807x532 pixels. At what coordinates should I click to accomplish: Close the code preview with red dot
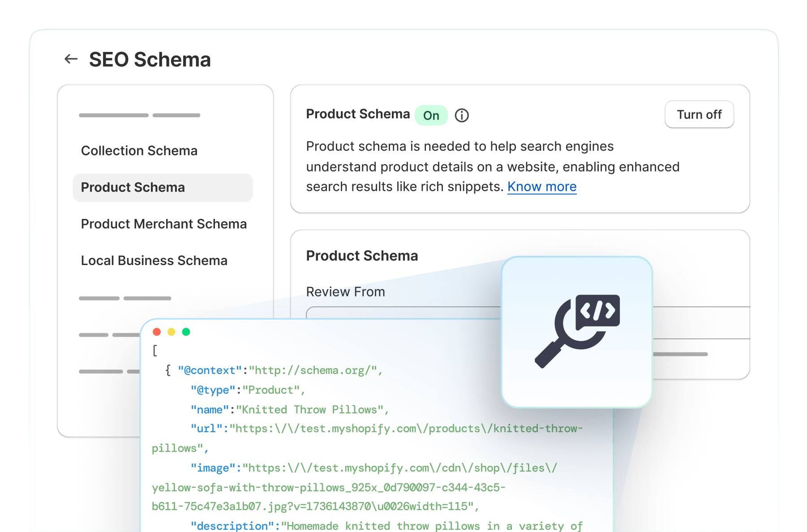[x=157, y=332]
